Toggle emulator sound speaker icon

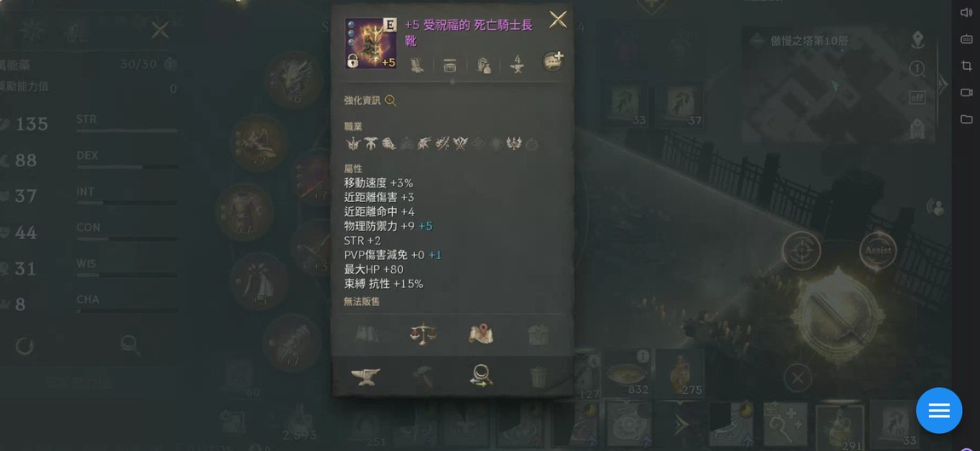click(966, 12)
